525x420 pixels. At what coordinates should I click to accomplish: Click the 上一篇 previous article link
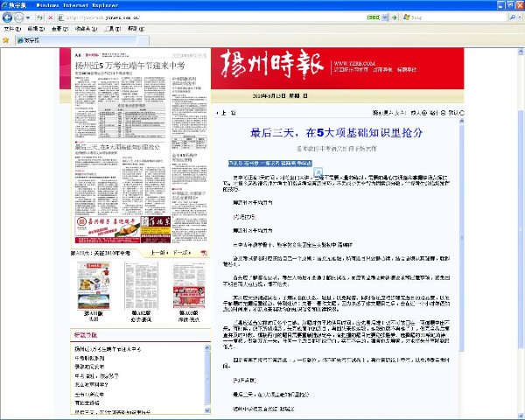(x=227, y=113)
